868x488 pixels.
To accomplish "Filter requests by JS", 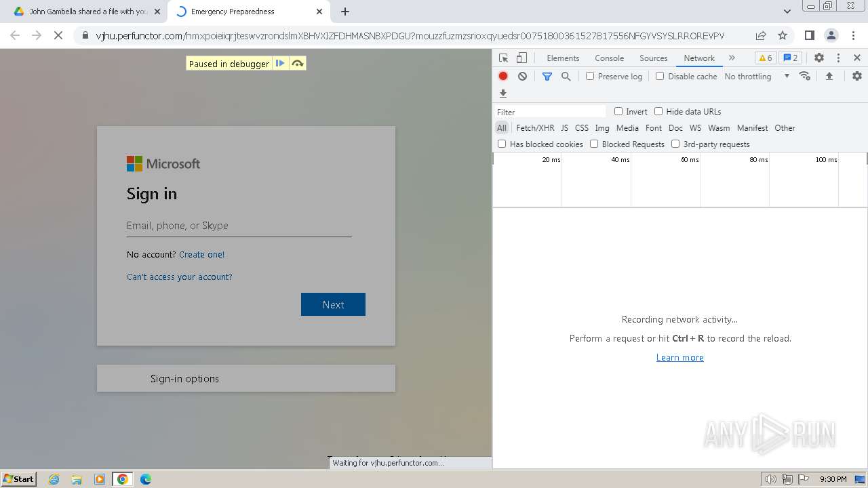I will click(564, 128).
